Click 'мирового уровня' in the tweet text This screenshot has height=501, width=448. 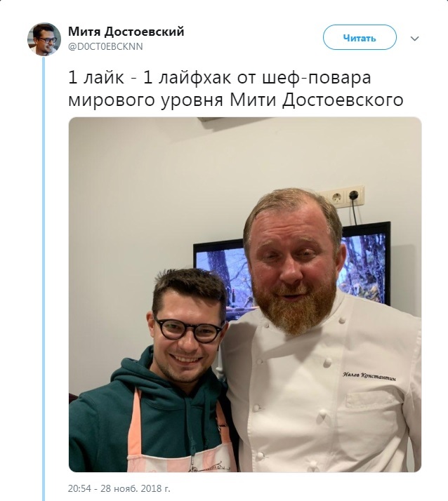click(145, 100)
